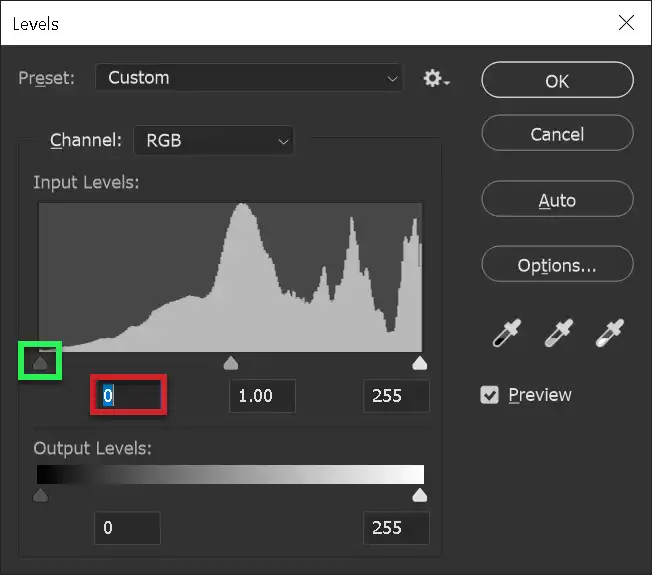Click the output black slider handle

(40, 495)
